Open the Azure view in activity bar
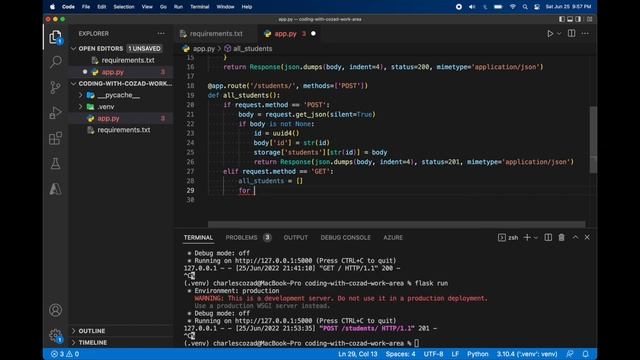640x360 pixels. tap(55, 189)
